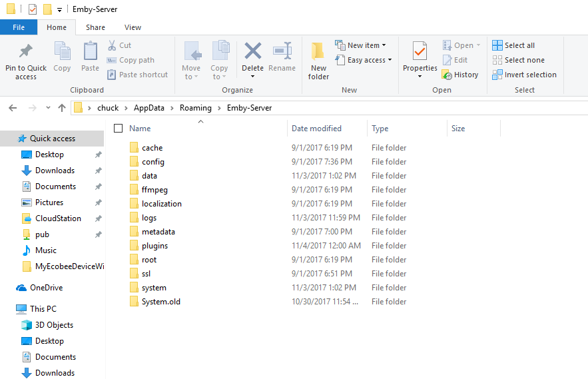
Task: Open the File tab
Action: 19,27
